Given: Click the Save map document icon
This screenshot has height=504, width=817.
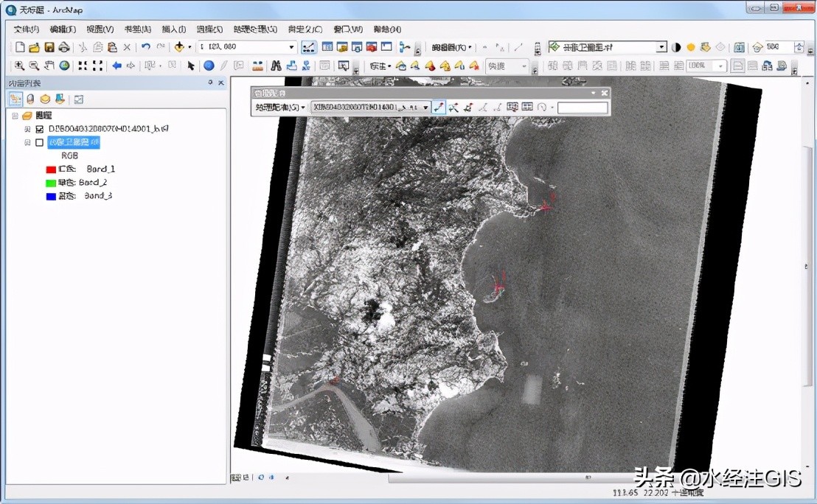Looking at the screenshot, I should coord(49,47).
